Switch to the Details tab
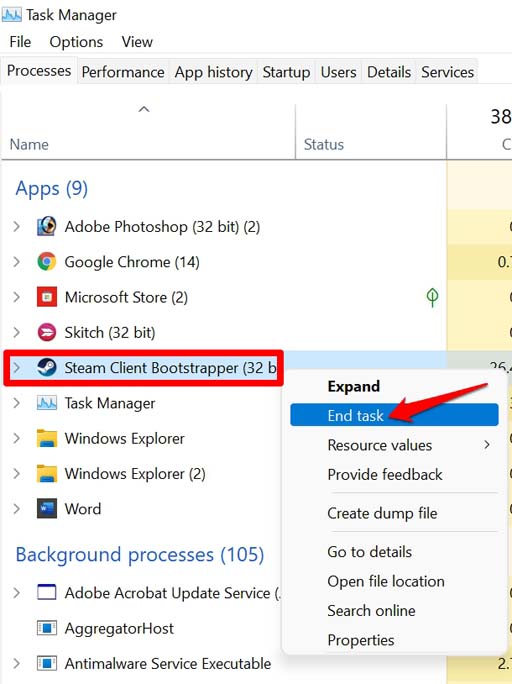Image resolution: width=512 pixels, height=684 pixels. tap(389, 72)
